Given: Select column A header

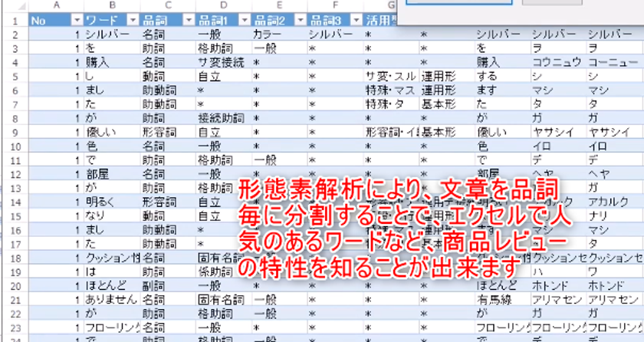Looking at the screenshot, I should [56, 5].
